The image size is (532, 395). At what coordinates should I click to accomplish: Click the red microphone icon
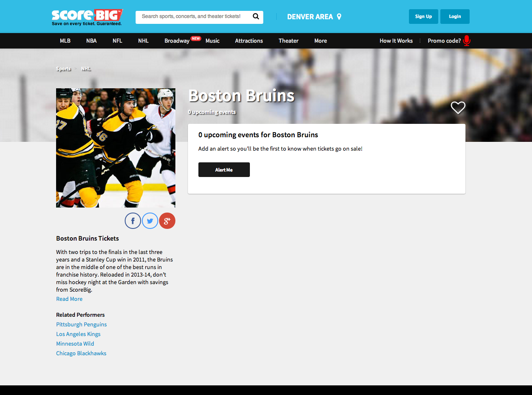tap(467, 41)
